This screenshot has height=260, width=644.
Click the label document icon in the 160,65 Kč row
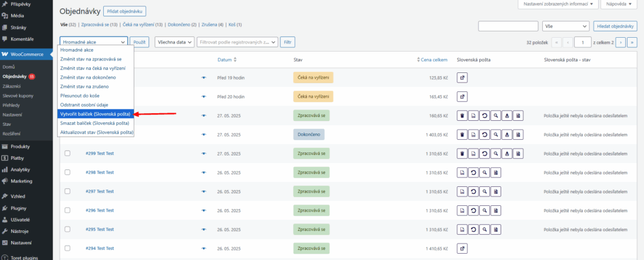click(x=473, y=116)
